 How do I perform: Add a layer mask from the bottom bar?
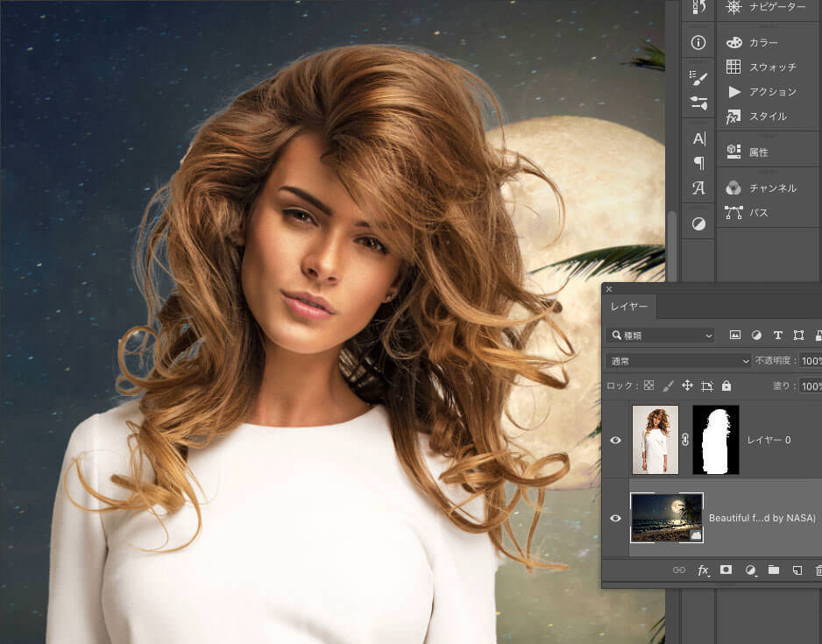[726, 570]
